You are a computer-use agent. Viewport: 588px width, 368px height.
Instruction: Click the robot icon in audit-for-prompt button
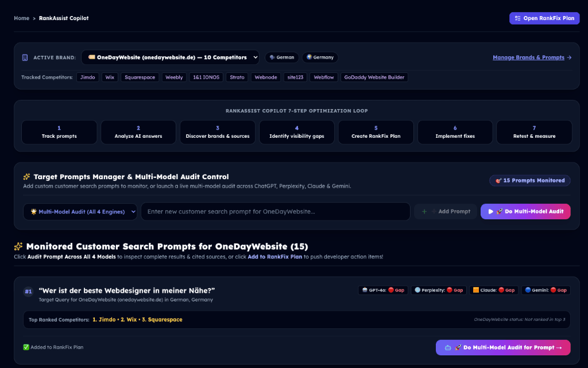(x=448, y=348)
